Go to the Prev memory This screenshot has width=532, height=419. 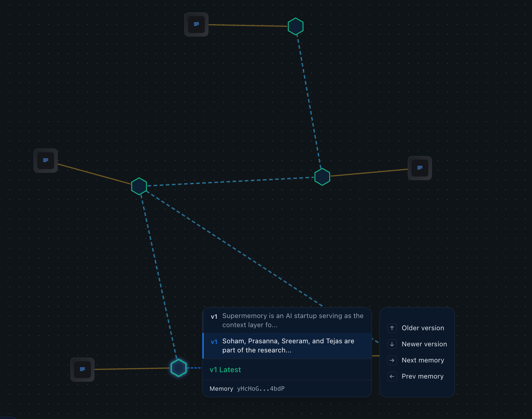pos(422,376)
